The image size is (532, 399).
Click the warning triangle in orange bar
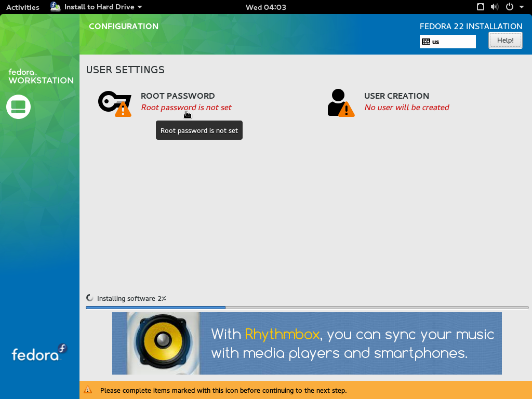tap(88, 390)
